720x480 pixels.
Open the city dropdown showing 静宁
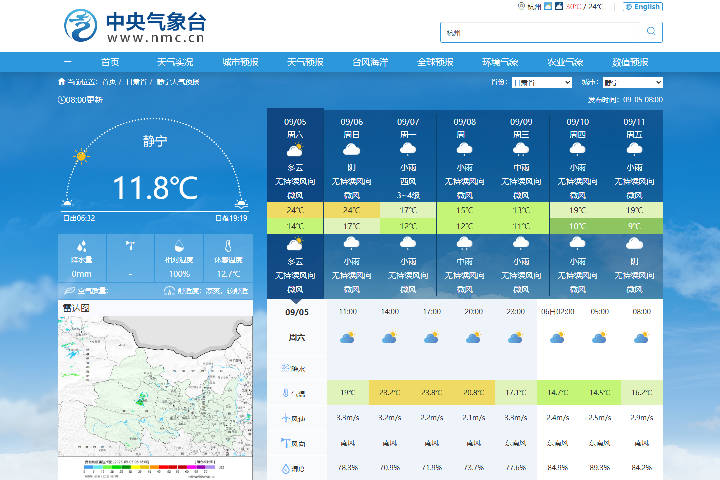click(x=632, y=82)
